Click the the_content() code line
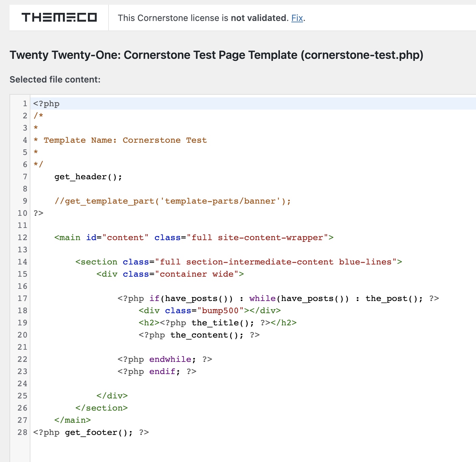 pyautogui.click(x=199, y=335)
